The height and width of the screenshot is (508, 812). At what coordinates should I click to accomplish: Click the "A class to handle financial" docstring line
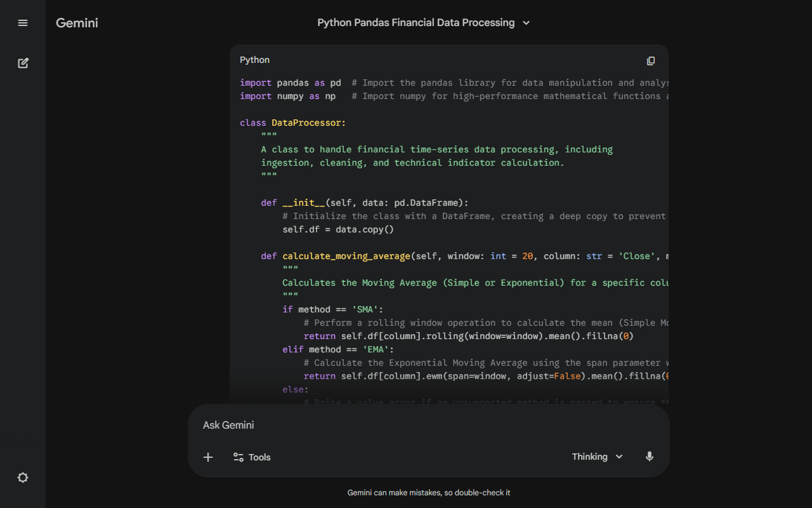pos(437,149)
